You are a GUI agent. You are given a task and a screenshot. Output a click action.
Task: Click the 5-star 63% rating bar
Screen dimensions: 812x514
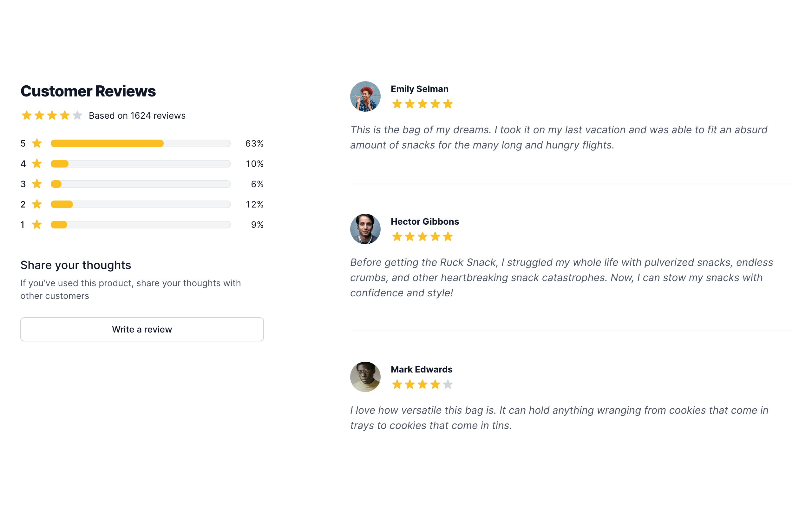pos(141,143)
